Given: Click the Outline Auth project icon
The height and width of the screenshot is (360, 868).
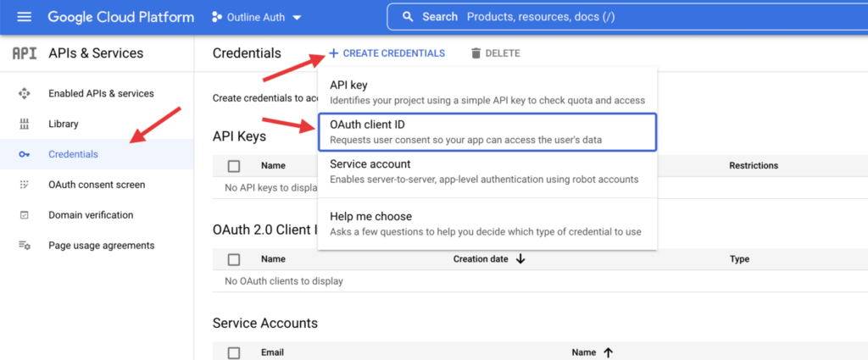Looking at the screenshot, I should [216, 17].
